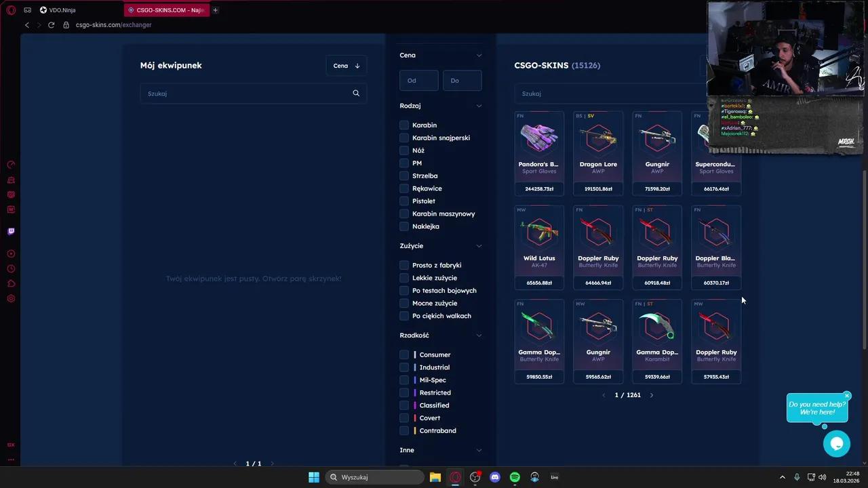Screen dimensions: 868x488
Task: Open Discord from the taskbar
Action: [495, 477]
